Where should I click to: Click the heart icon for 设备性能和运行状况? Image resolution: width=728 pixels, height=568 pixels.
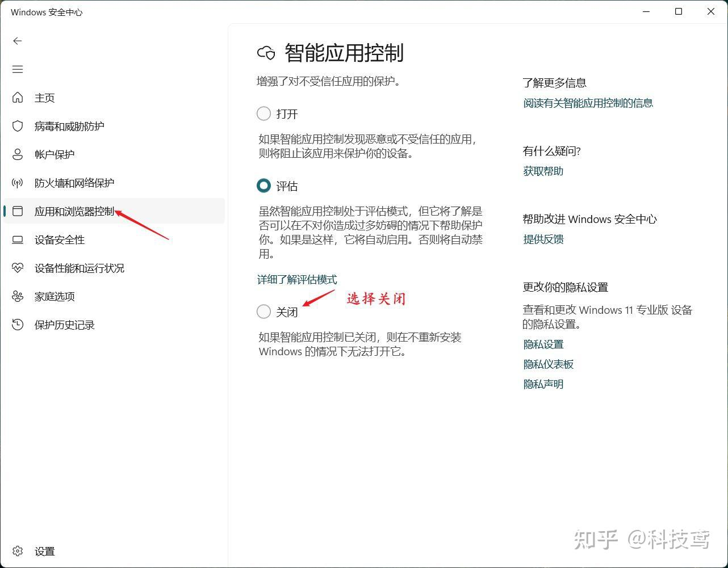pos(18,268)
